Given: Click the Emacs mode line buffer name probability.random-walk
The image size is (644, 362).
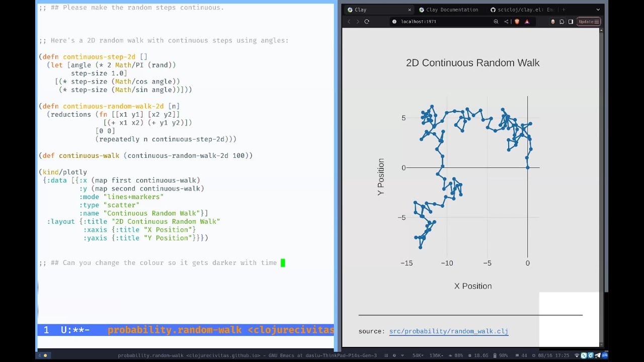Looking at the screenshot, I should coord(176,330).
